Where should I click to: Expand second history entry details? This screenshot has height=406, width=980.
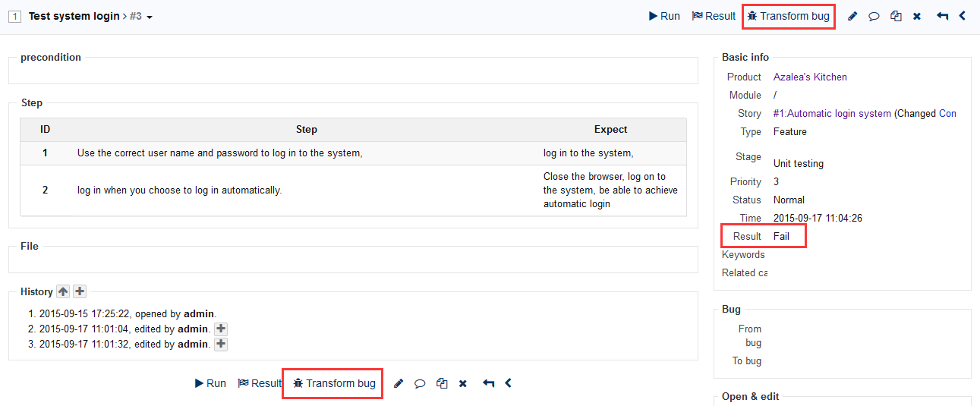[x=221, y=329]
